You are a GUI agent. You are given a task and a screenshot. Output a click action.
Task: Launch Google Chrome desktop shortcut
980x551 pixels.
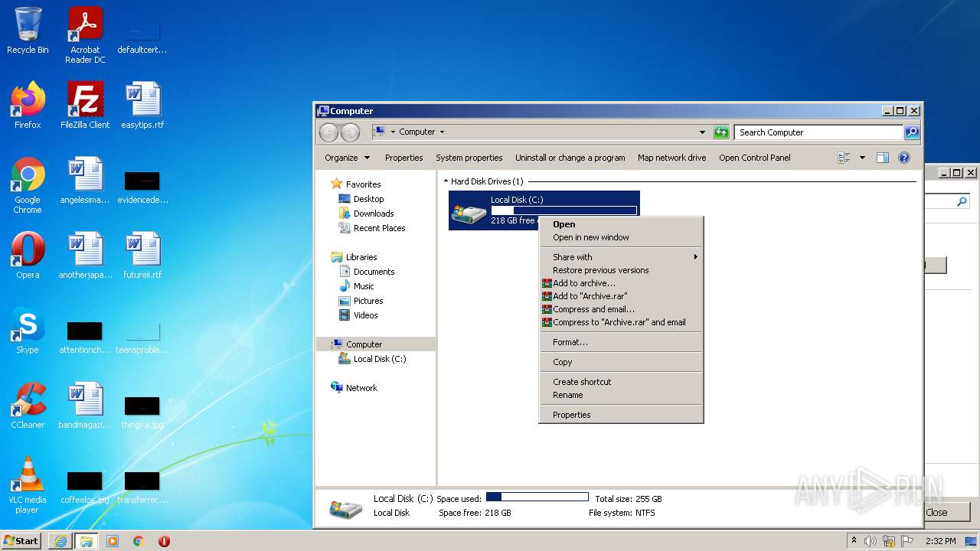(28, 185)
